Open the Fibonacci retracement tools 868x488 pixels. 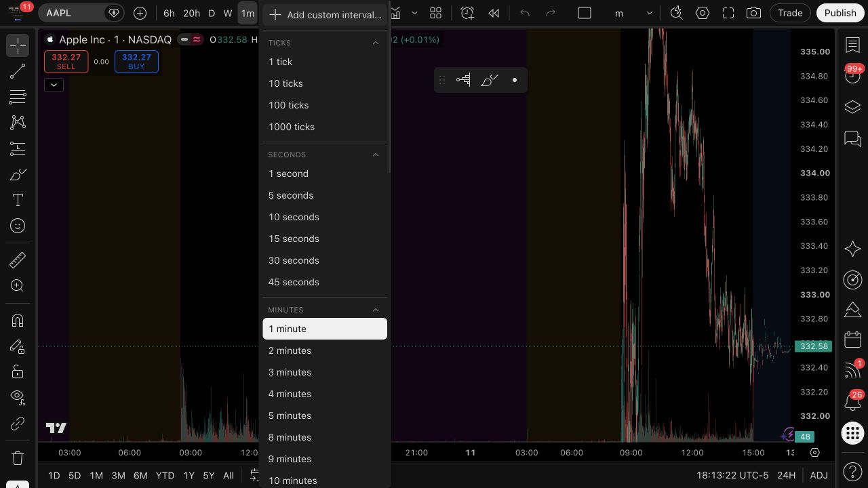[x=18, y=97]
